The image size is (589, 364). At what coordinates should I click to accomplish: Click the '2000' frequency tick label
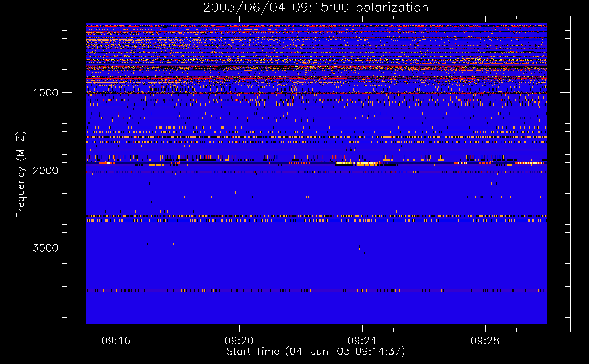46,170
